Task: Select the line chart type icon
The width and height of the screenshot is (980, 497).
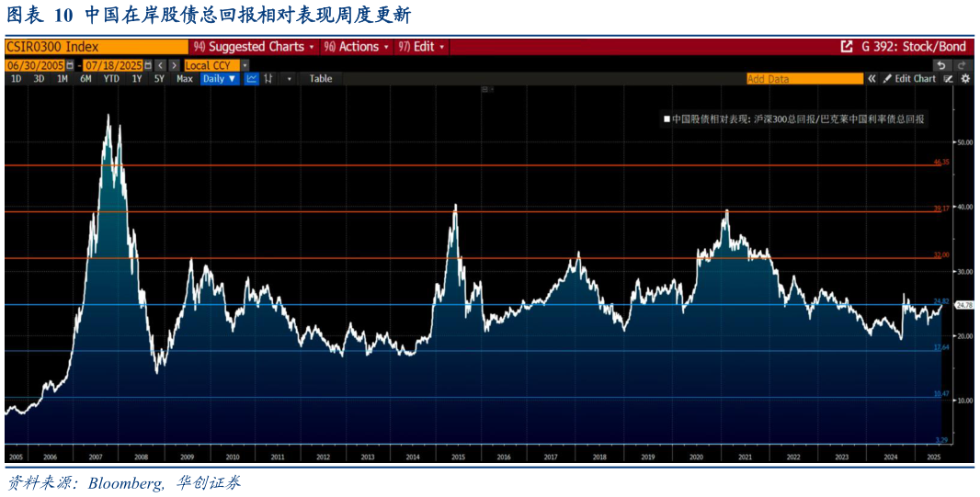Action: [252, 79]
